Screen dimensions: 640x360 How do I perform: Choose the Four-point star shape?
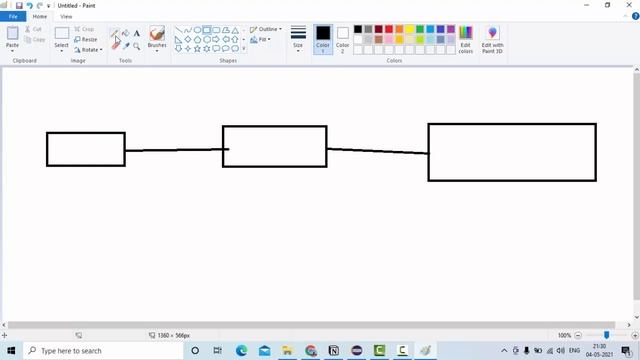coord(188,49)
